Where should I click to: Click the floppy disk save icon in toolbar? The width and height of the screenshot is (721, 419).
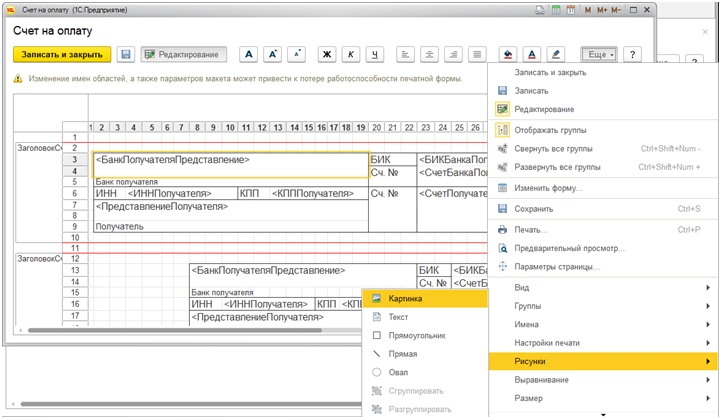coord(126,54)
